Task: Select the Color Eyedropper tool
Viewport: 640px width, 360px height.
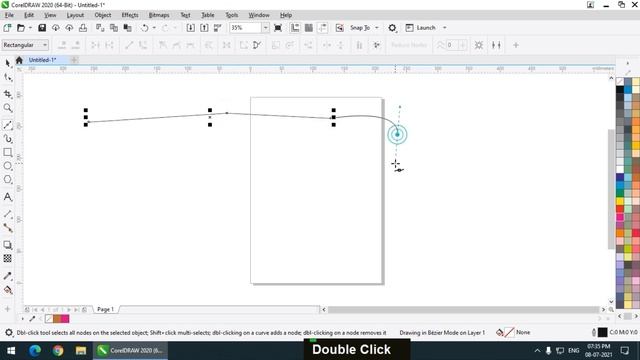Action: tap(7, 276)
